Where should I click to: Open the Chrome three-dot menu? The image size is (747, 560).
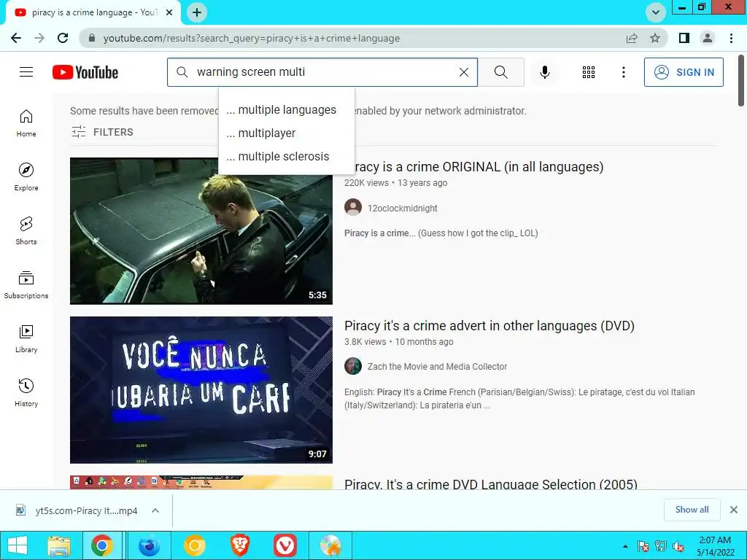pyautogui.click(x=731, y=38)
